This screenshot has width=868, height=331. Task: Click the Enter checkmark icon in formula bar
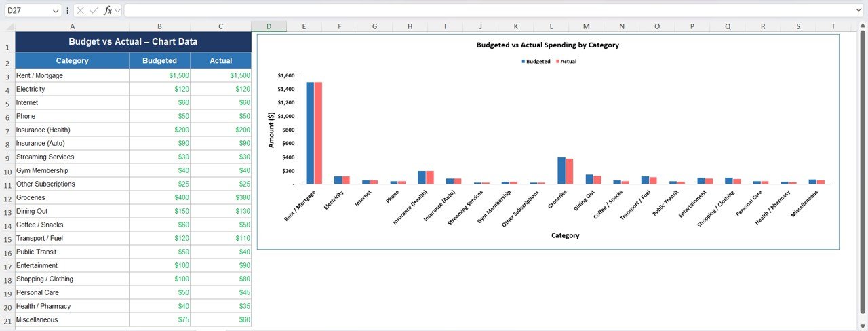tap(94, 10)
